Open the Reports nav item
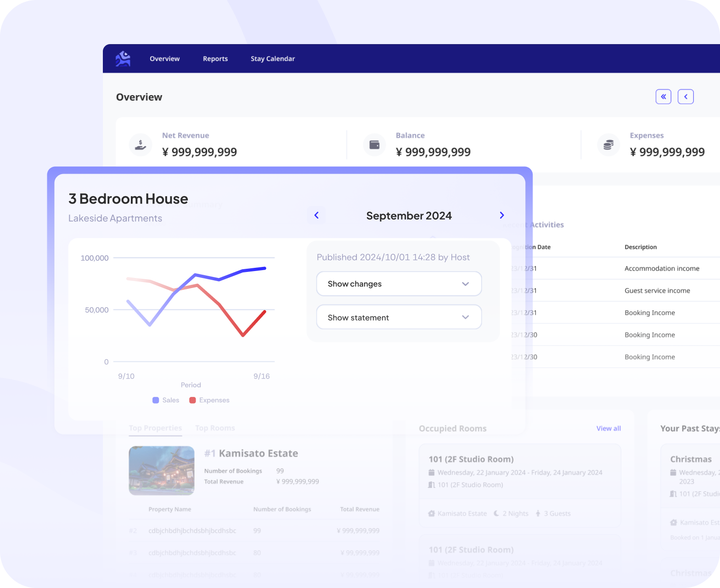The height and width of the screenshot is (588, 720). (215, 59)
